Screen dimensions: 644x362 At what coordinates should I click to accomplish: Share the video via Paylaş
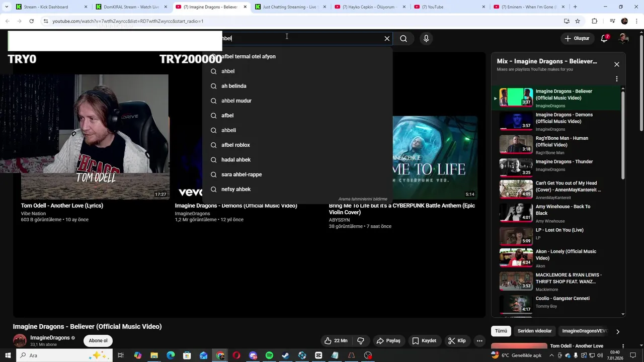(388, 340)
